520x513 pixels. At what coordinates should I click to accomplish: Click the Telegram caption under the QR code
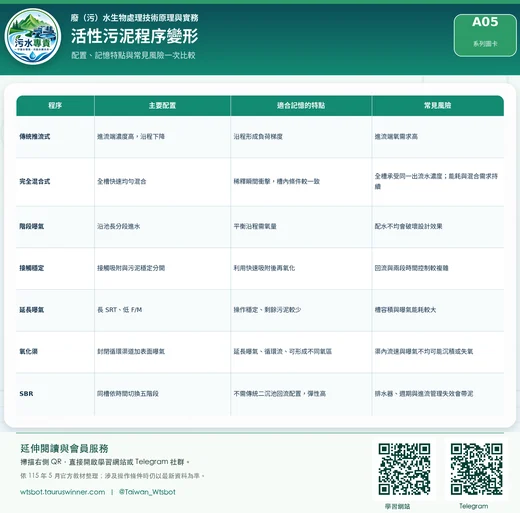(474, 506)
